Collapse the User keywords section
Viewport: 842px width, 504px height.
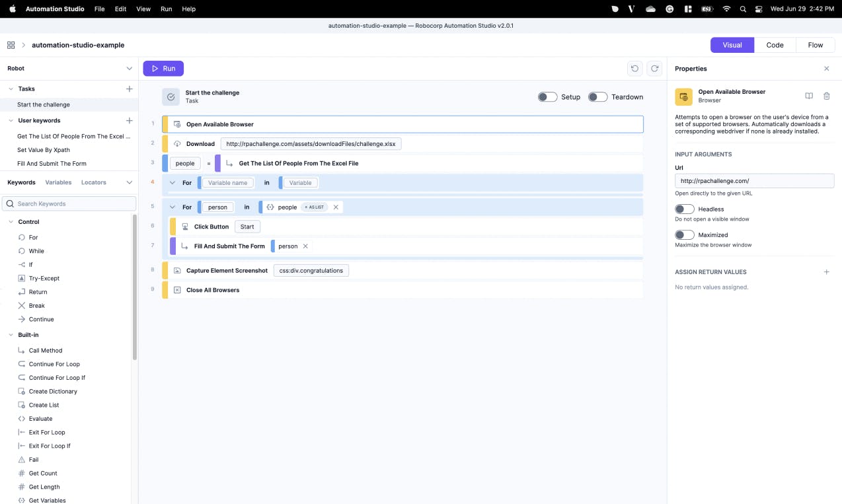pyautogui.click(x=11, y=120)
